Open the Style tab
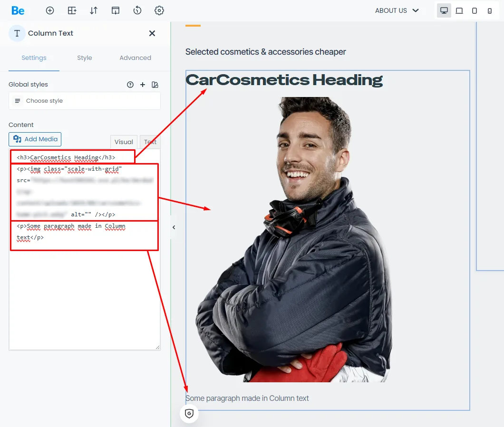The image size is (504, 427). coord(85,58)
